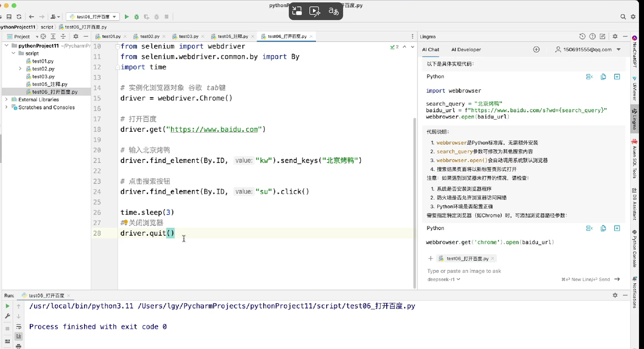Open Run panel gear options
Screen dimensions: 644x349
click(x=615, y=295)
